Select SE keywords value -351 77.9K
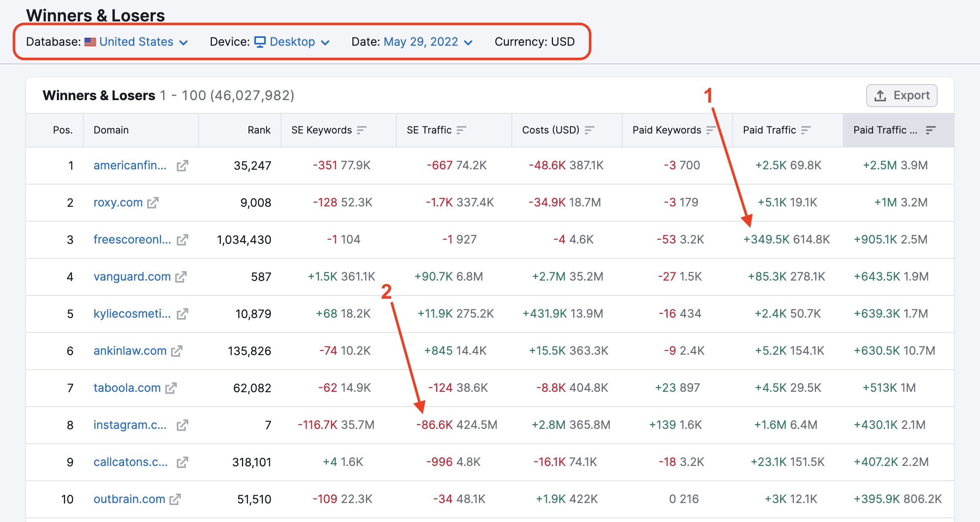Image resolution: width=980 pixels, height=522 pixels. (342, 165)
